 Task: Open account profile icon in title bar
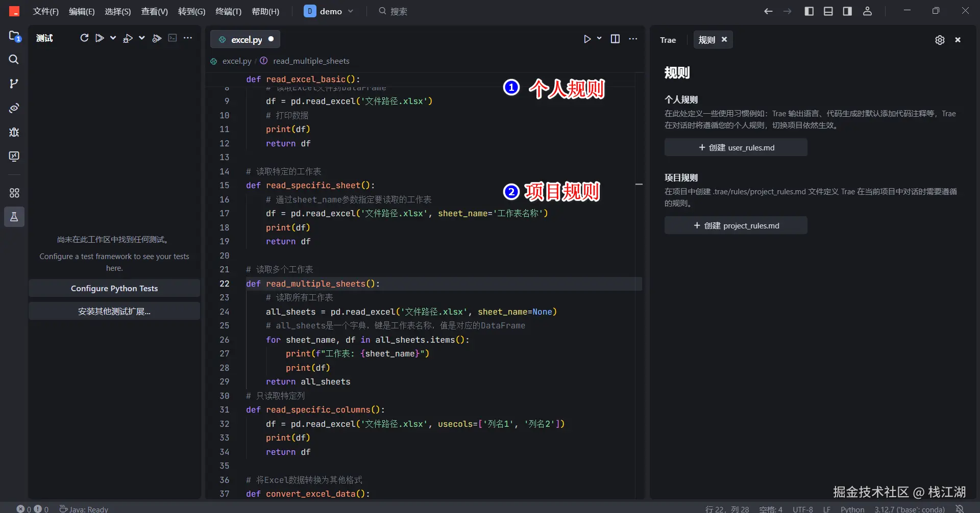867,11
